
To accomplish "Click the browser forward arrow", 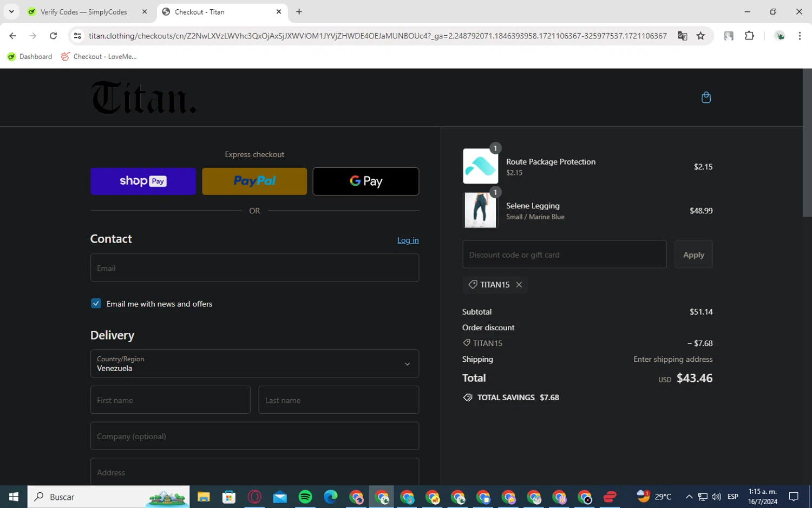I will [x=33, y=36].
